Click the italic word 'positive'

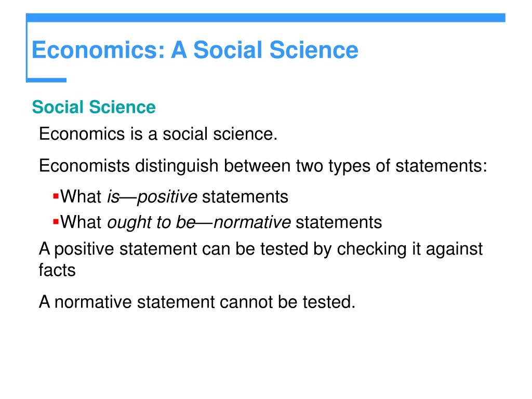pos(167,197)
